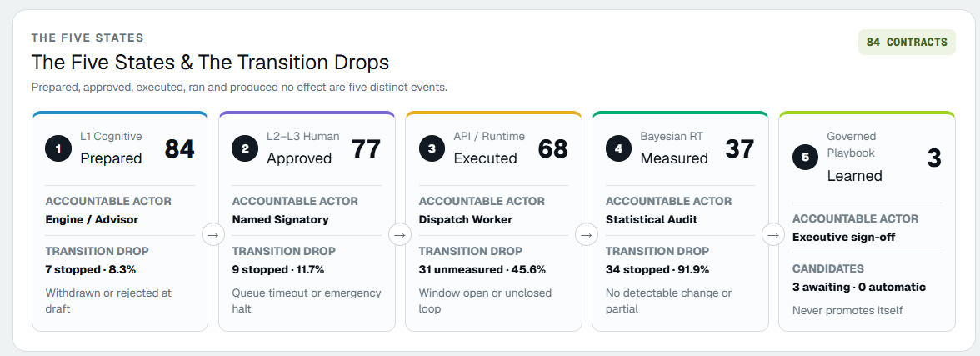Click the L2–L3 Human label
Viewport: 980px width, 356px height.
pos(303,137)
